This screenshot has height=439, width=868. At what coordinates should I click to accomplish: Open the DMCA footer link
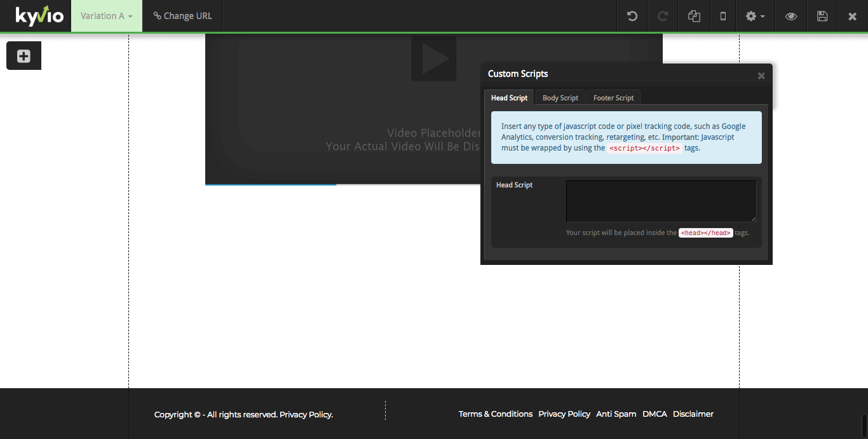click(x=654, y=414)
